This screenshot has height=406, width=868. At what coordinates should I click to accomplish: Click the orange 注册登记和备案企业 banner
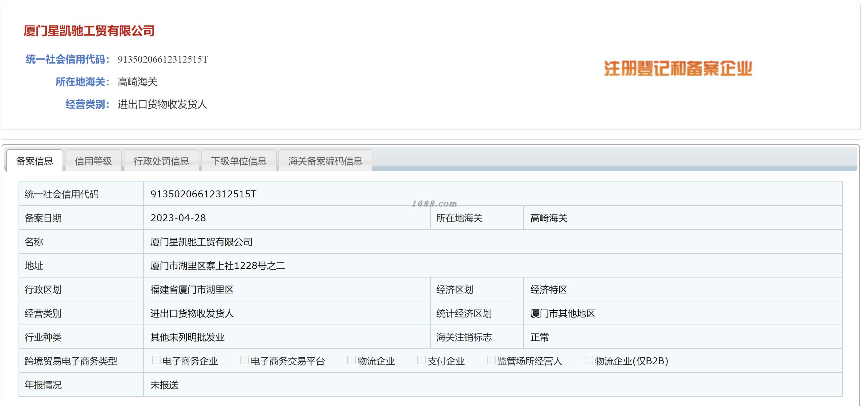[678, 69]
